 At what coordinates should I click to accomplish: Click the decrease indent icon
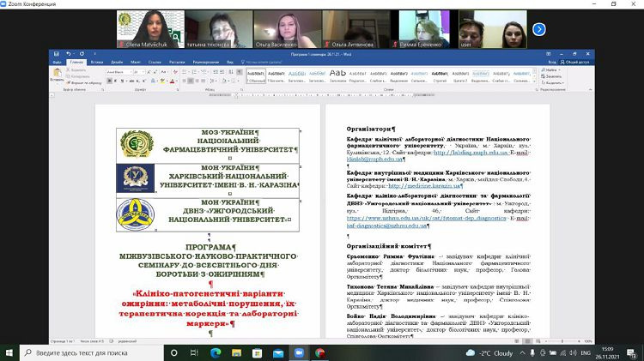tap(216, 72)
